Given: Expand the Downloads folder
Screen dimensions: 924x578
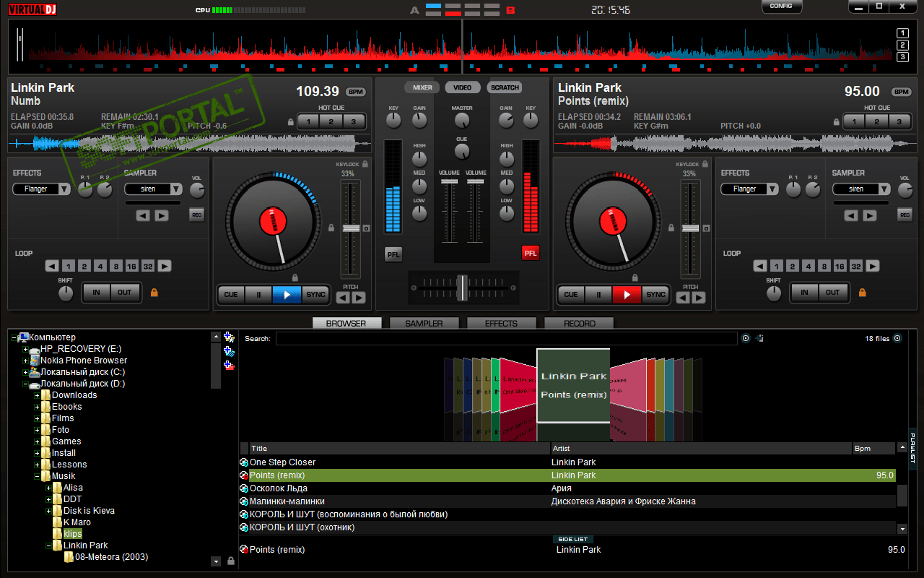Looking at the screenshot, I should [37, 395].
